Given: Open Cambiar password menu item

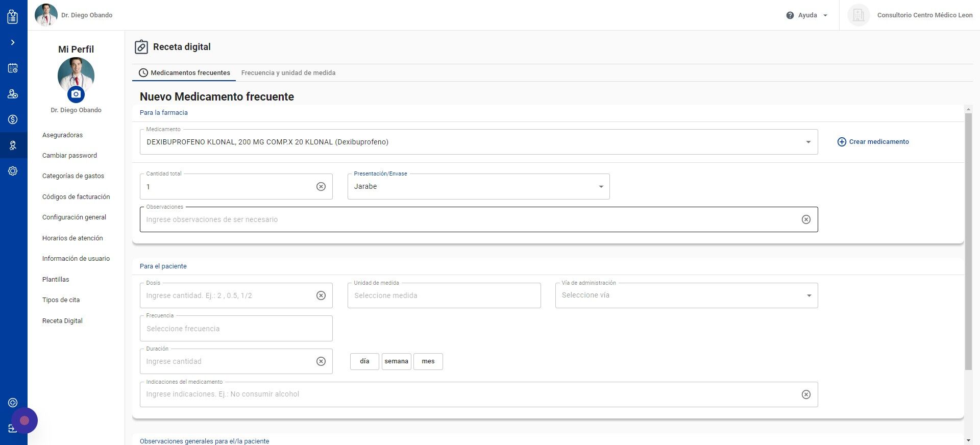Looking at the screenshot, I should tap(69, 156).
